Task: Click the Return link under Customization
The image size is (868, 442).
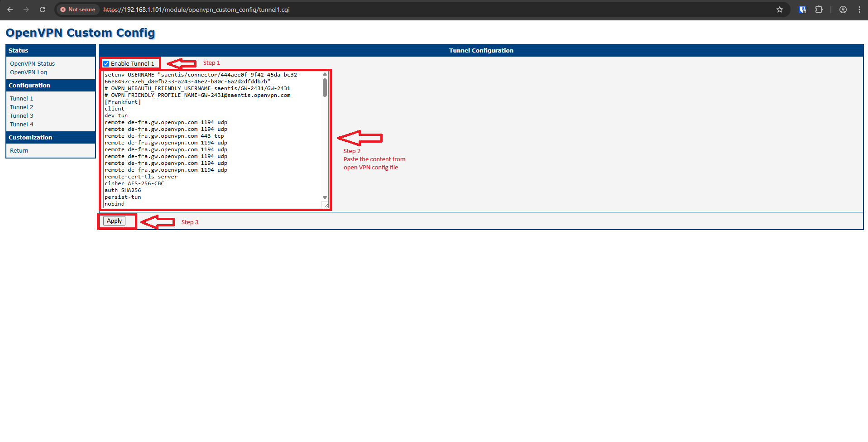Action: pyautogui.click(x=19, y=151)
